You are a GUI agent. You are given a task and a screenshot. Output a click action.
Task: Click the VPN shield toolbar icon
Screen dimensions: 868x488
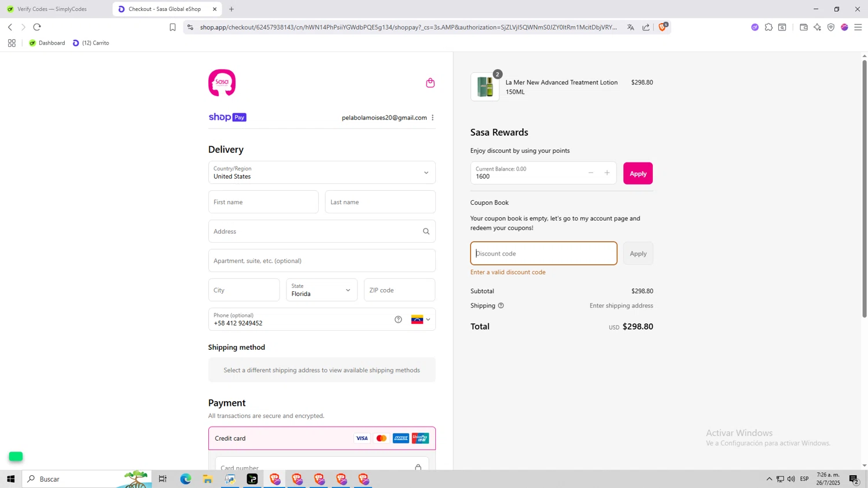[831, 27]
